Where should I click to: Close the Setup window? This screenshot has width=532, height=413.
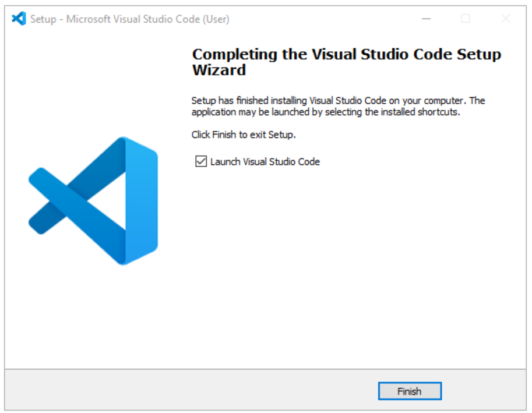point(506,19)
